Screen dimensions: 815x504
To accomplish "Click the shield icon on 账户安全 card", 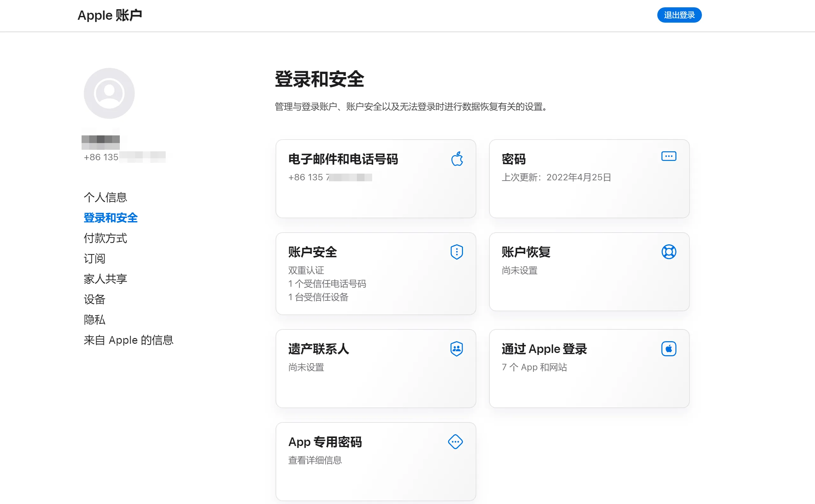I will point(457,252).
